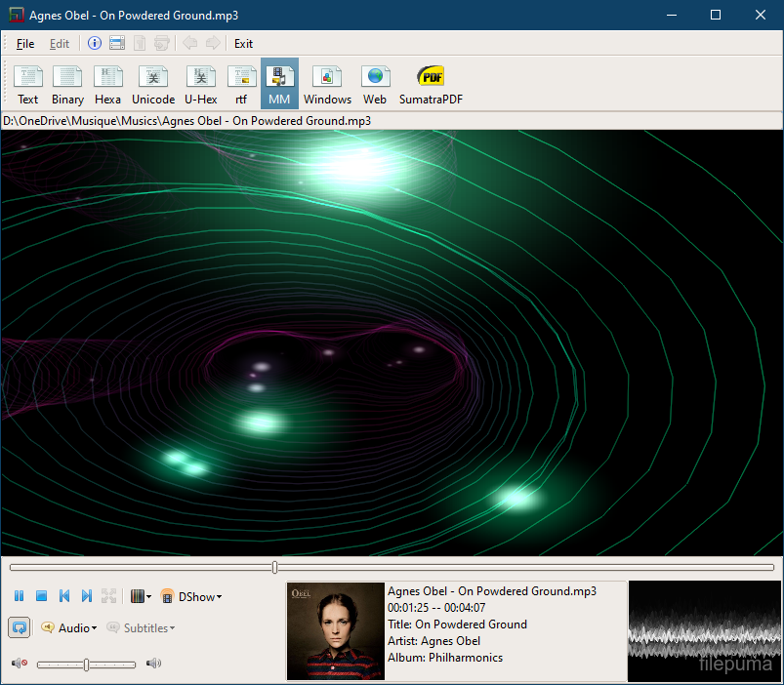784x685 pixels.
Task: Select Binary view mode
Action: 67,85
